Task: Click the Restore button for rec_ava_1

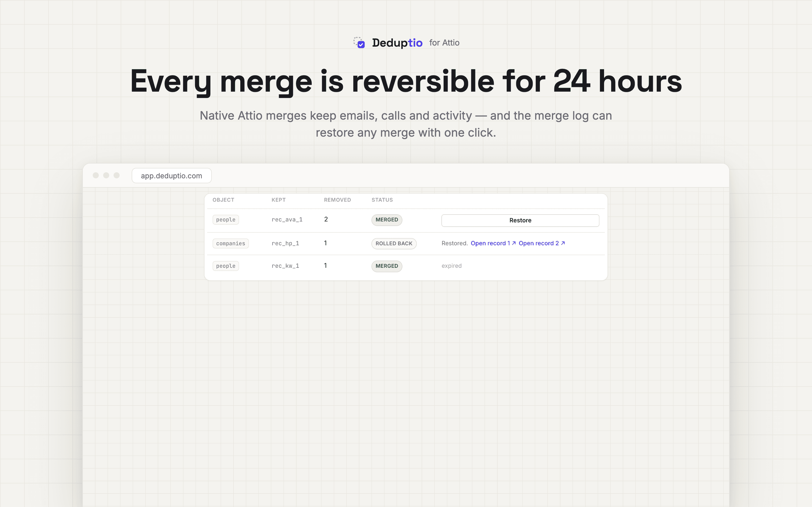Action: click(520, 220)
